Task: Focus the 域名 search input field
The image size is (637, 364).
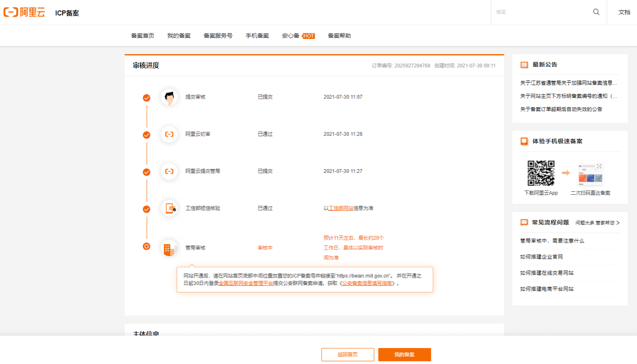Action: pos(541,12)
